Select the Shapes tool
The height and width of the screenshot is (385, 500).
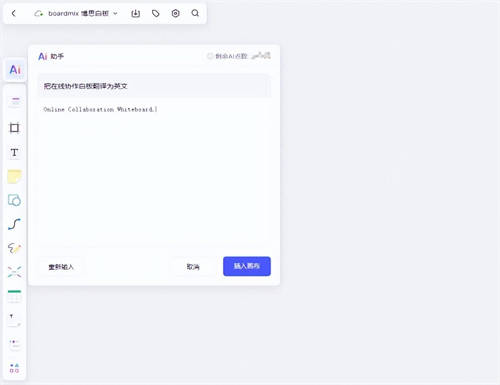[14, 200]
